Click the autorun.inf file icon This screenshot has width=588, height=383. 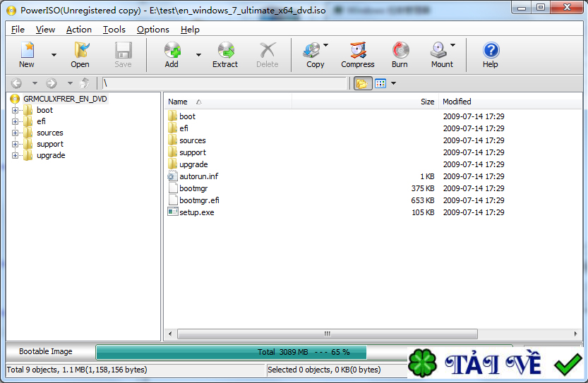(x=172, y=176)
